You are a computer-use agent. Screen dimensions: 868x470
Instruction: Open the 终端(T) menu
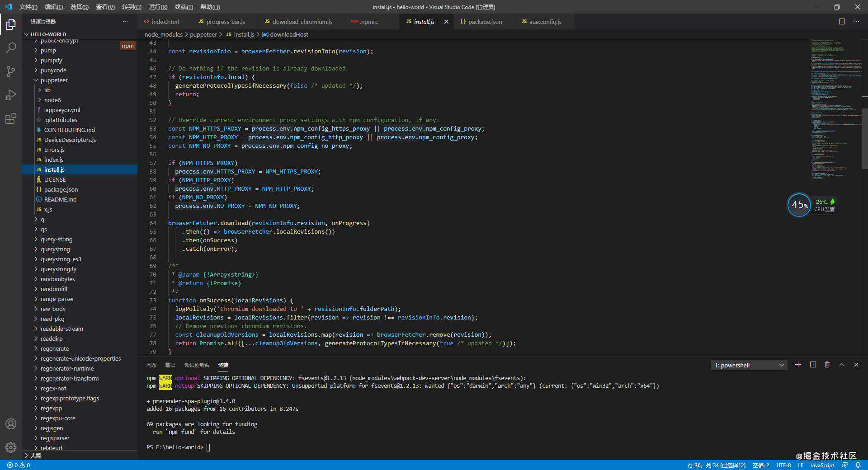(184, 7)
